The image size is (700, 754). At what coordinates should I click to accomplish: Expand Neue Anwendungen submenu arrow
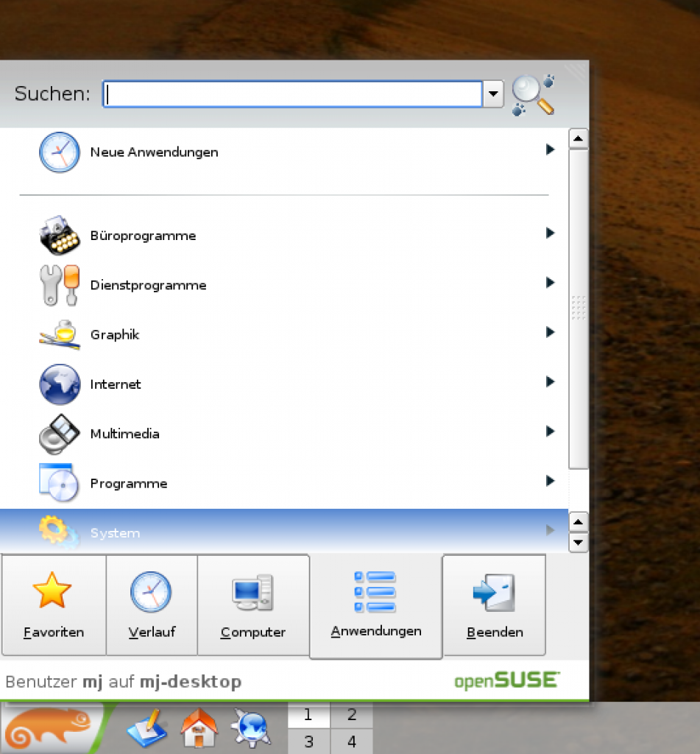click(x=551, y=149)
